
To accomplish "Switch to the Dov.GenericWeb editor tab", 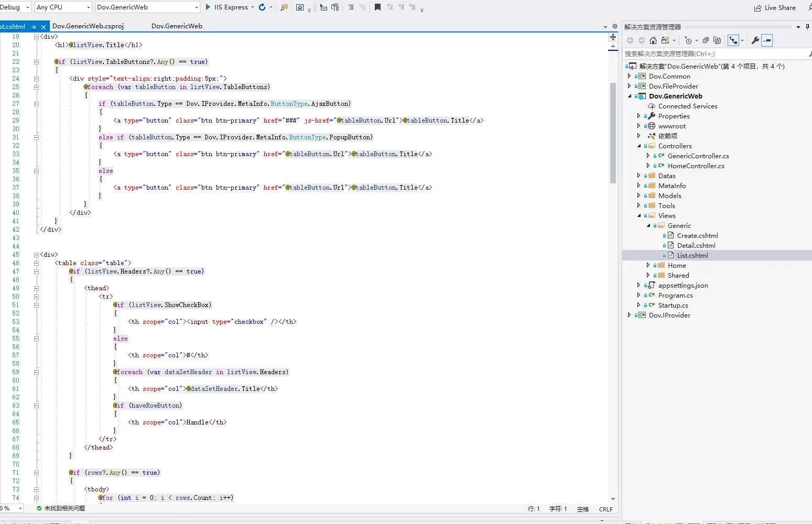I will point(177,26).
